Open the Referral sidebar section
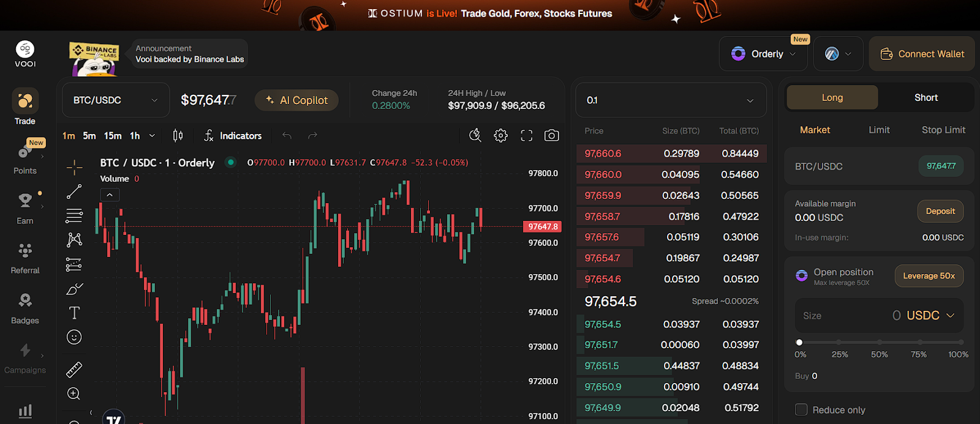This screenshot has width=980, height=424. pos(25,258)
